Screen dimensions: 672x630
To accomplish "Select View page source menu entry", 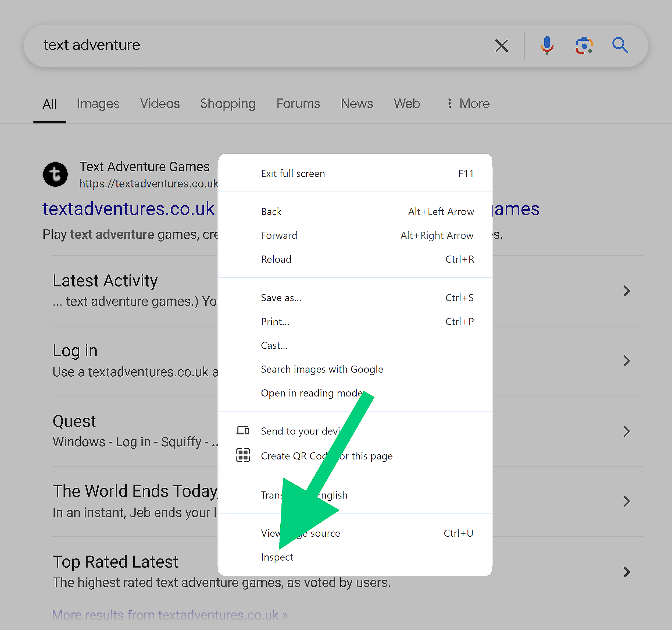I will point(355,533).
